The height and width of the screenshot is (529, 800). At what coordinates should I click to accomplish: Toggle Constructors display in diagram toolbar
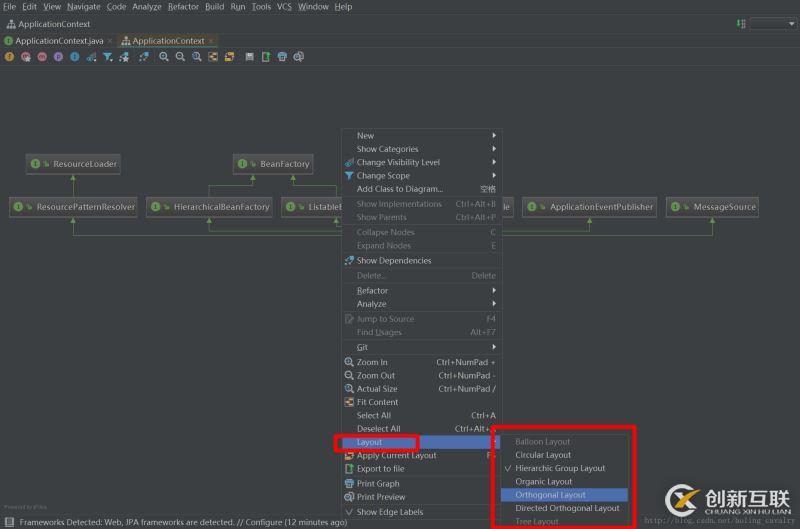26,57
